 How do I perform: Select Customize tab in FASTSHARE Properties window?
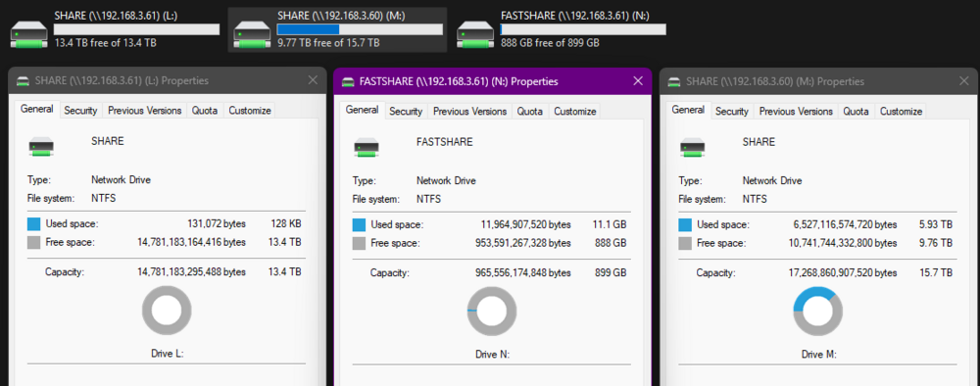pyautogui.click(x=575, y=111)
